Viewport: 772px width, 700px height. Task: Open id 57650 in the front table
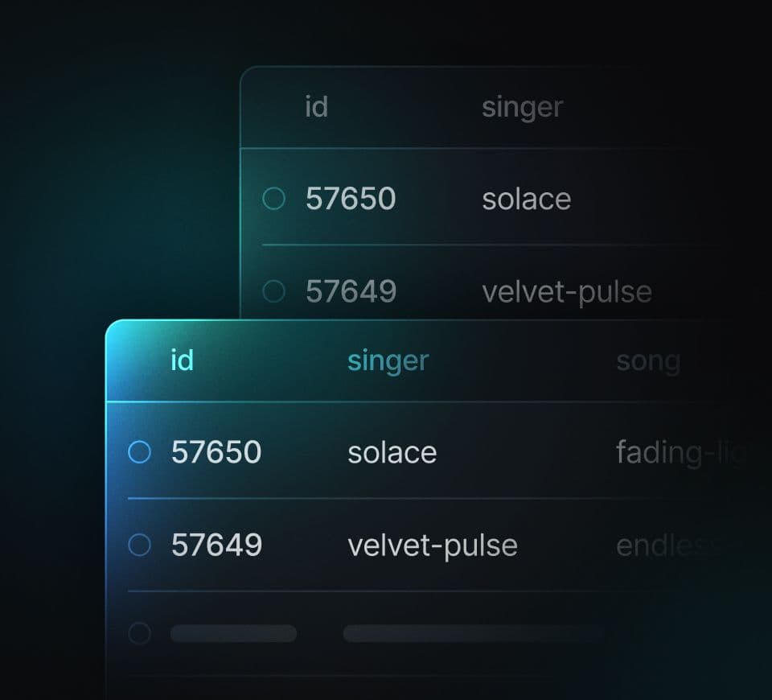(x=216, y=453)
